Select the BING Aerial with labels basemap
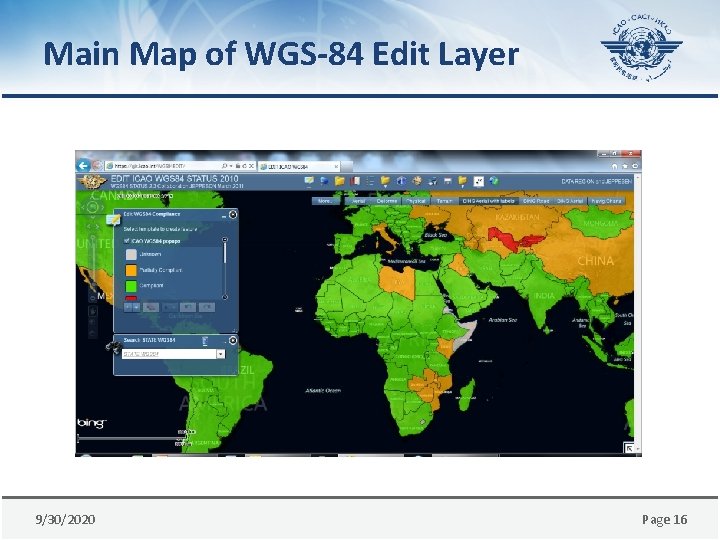The image size is (720, 540). [488, 201]
